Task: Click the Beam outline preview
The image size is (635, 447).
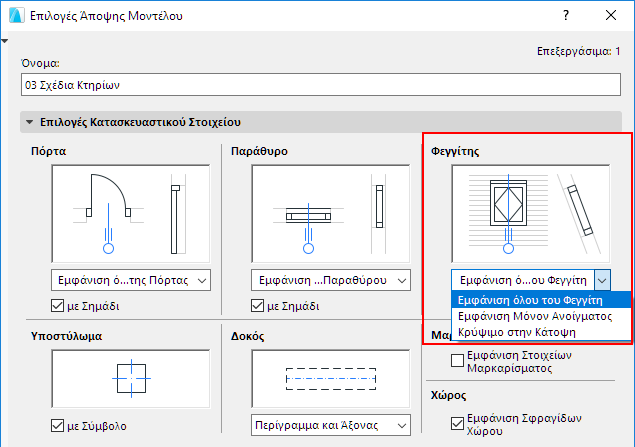Action: click(330, 379)
